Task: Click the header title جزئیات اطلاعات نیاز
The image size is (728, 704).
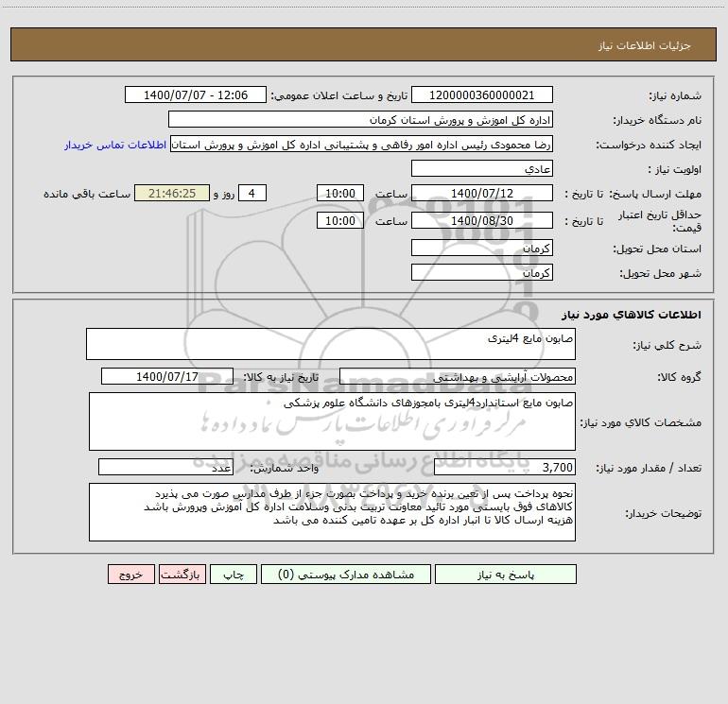Action: pyautogui.click(x=645, y=45)
